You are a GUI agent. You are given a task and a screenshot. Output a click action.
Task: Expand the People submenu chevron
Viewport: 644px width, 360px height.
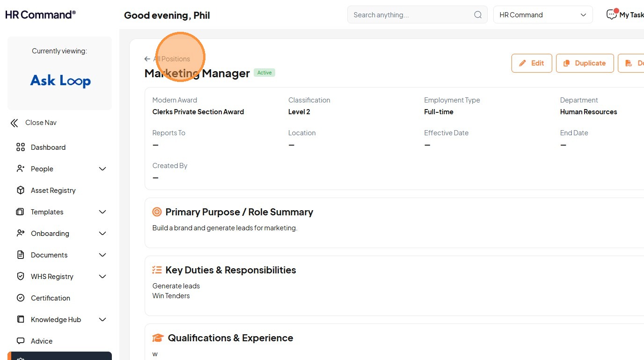click(102, 169)
